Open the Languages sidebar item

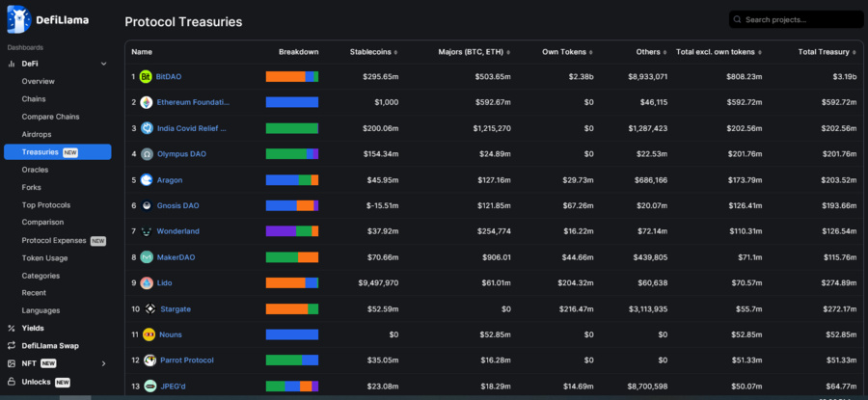(41, 311)
